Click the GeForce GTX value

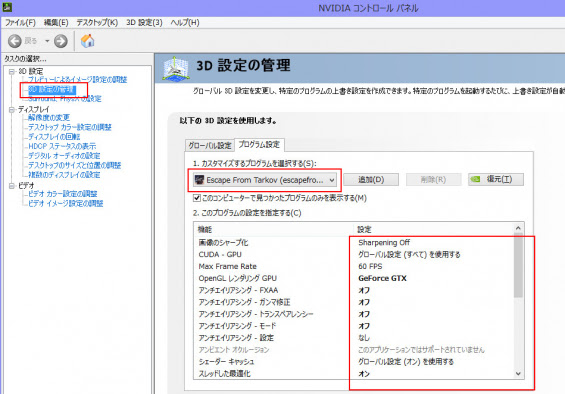tap(382, 278)
